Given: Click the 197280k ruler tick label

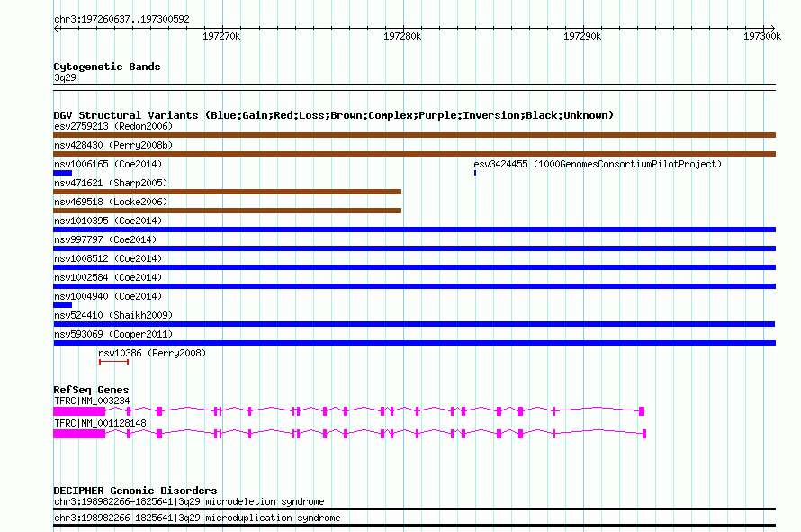Looking at the screenshot, I should tap(402, 36).
